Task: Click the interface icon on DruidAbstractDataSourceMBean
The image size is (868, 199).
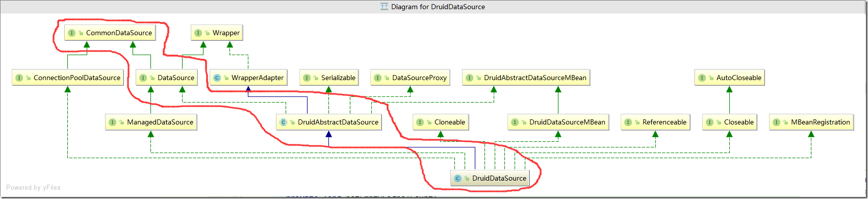Action: tap(470, 78)
